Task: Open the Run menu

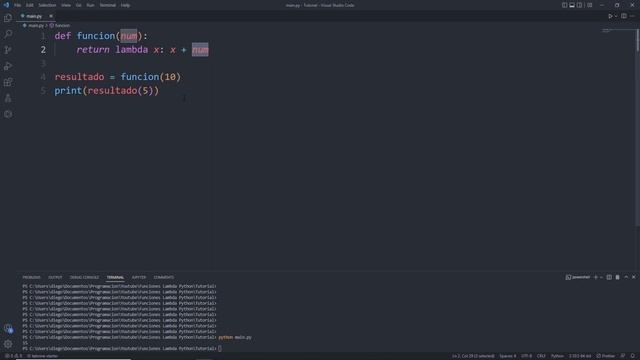Action: (90, 5)
